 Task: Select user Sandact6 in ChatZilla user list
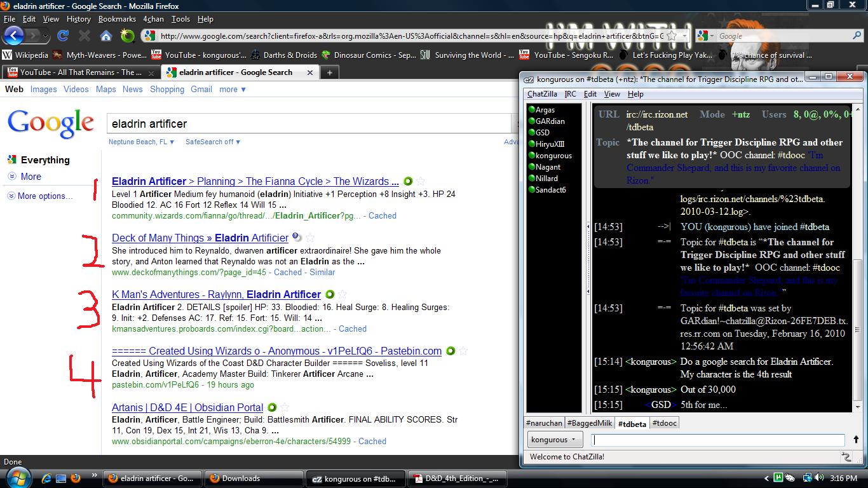click(550, 190)
